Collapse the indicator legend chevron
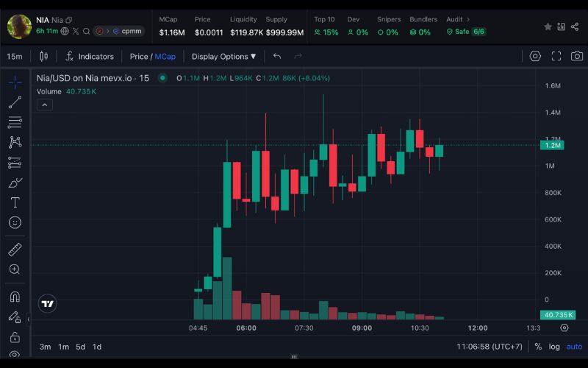Image resolution: width=588 pixels, height=368 pixels. [45, 105]
